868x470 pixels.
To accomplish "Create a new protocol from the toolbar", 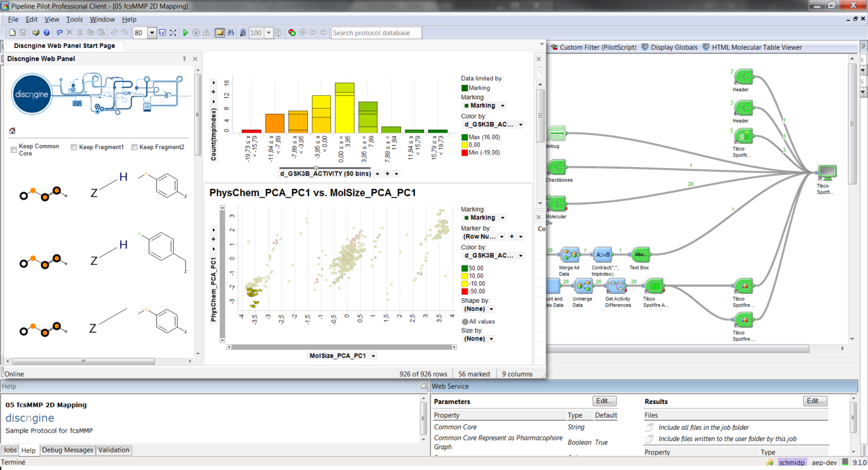I will [x=12, y=33].
